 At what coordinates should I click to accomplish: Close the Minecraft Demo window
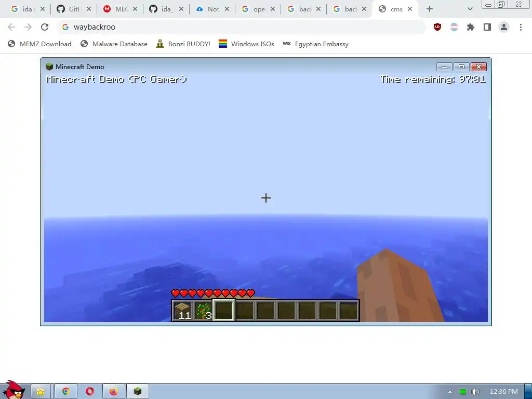(x=478, y=67)
